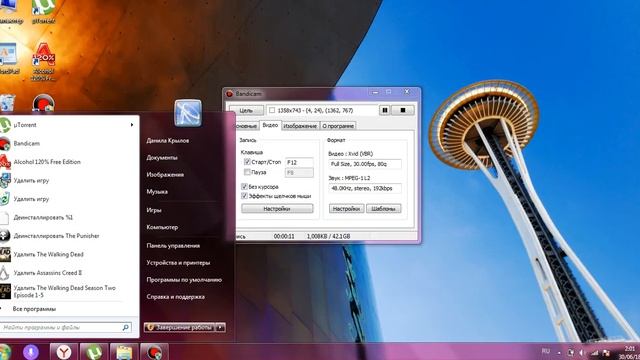Click the Bandicam title bar app icon
This screenshot has width=640, height=360.
(x=229, y=93)
